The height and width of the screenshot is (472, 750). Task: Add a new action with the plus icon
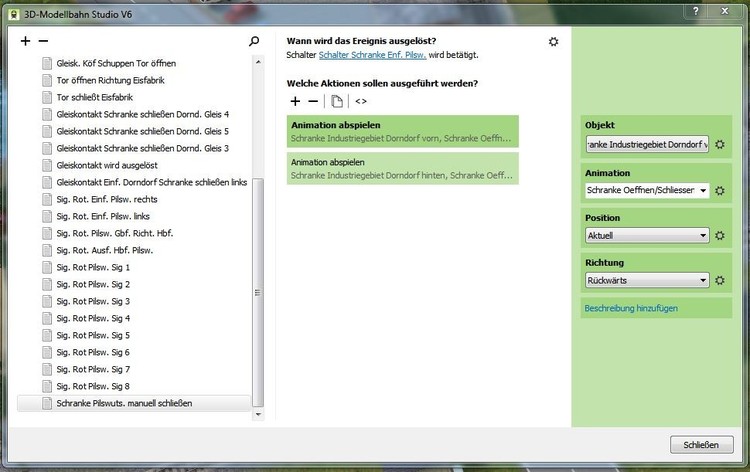295,101
